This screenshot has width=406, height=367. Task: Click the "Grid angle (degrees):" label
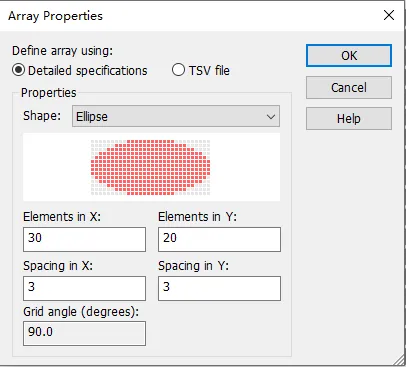[x=81, y=312]
